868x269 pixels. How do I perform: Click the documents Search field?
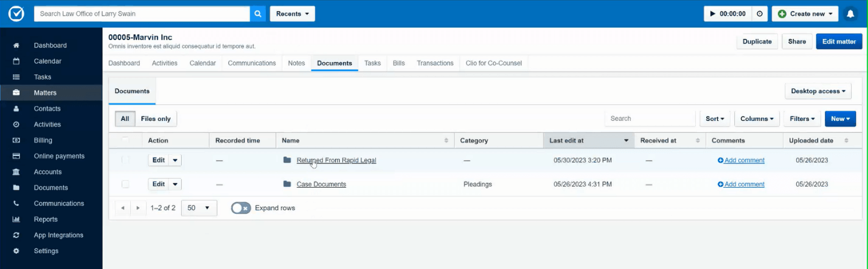click(x=650, y=119)
